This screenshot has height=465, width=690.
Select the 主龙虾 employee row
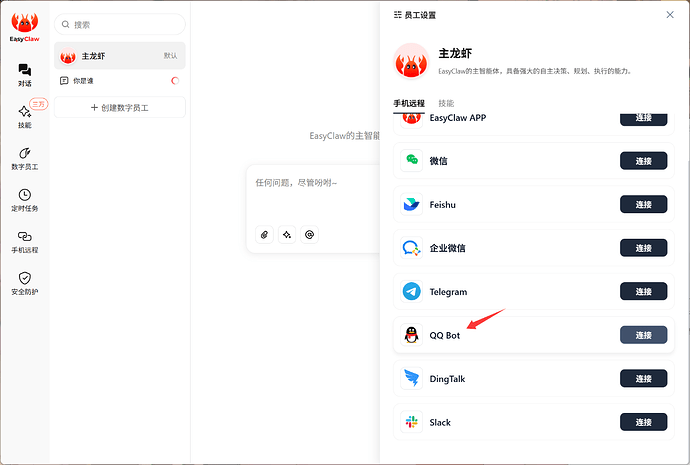pos(120,56)
